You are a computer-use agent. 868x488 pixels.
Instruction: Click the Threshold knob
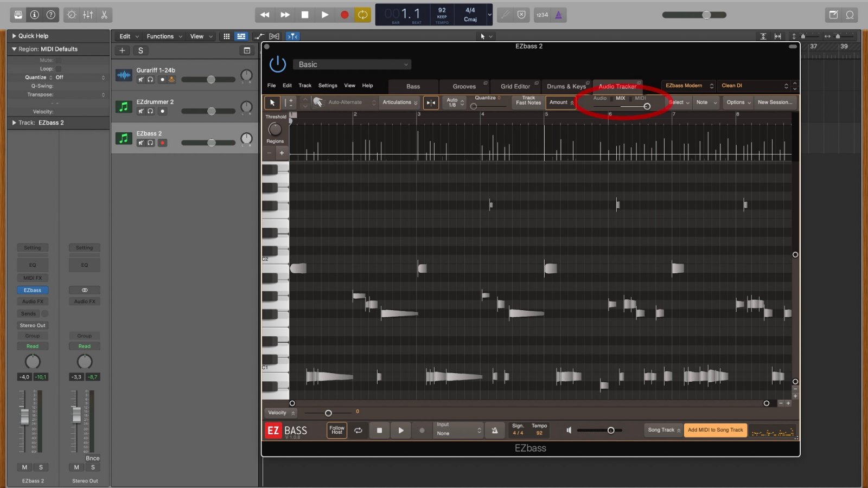coord(275,129)
